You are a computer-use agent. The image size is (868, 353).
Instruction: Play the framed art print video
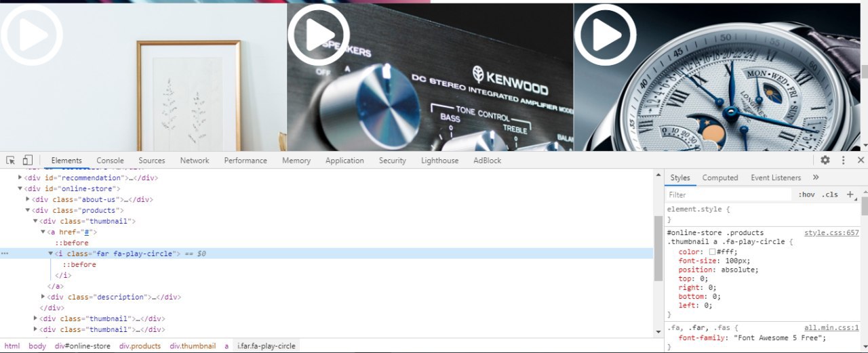(x=31, y=35)
